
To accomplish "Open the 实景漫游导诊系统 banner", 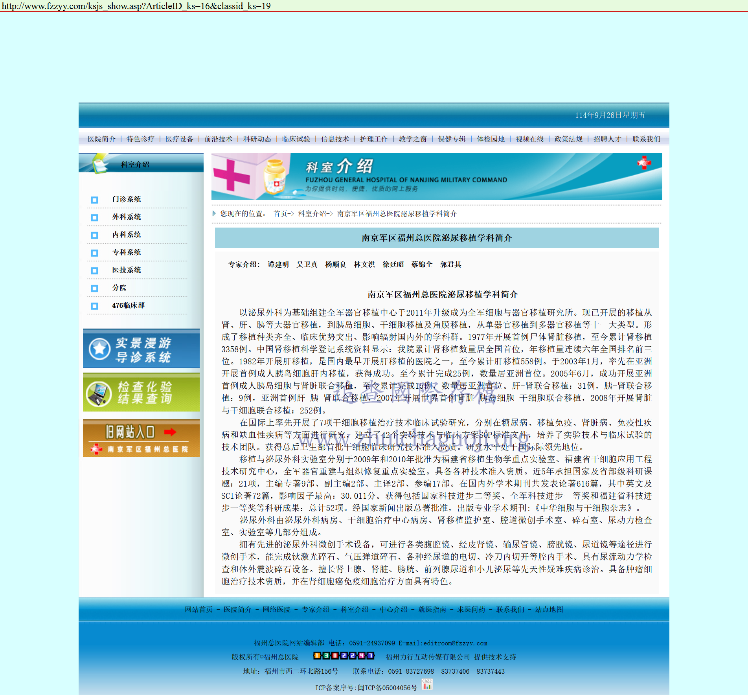I will [x=141, y=349].
